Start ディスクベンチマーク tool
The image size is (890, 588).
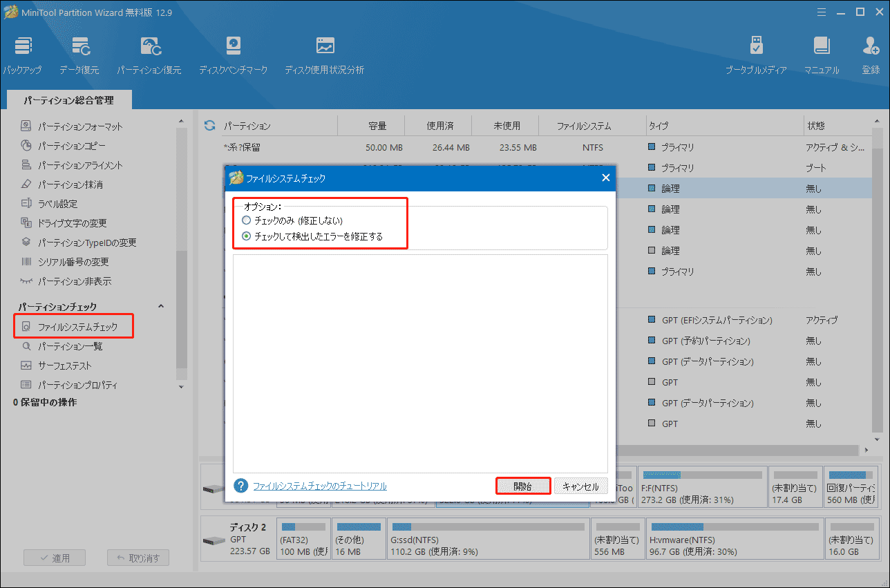233,56
